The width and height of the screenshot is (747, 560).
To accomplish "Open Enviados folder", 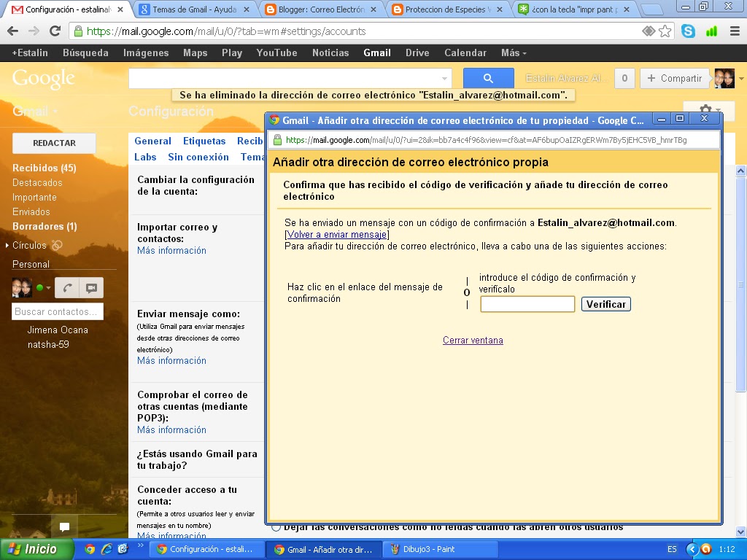I will [x=31, y=211].
